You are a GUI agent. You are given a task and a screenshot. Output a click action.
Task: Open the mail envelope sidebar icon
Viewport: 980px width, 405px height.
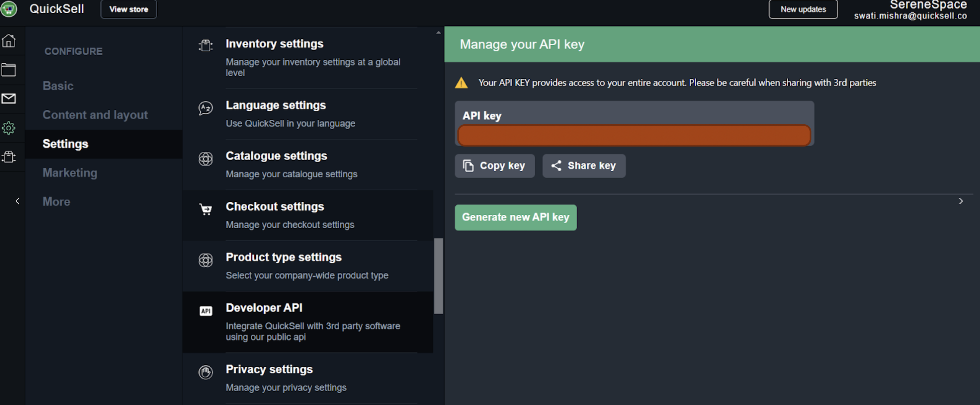tap(8, 99)
